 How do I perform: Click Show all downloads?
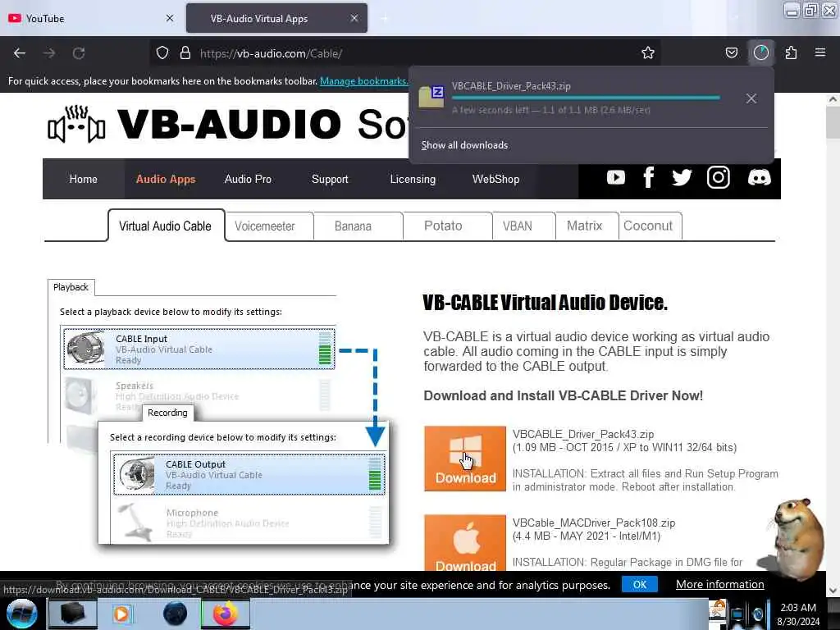464,145
